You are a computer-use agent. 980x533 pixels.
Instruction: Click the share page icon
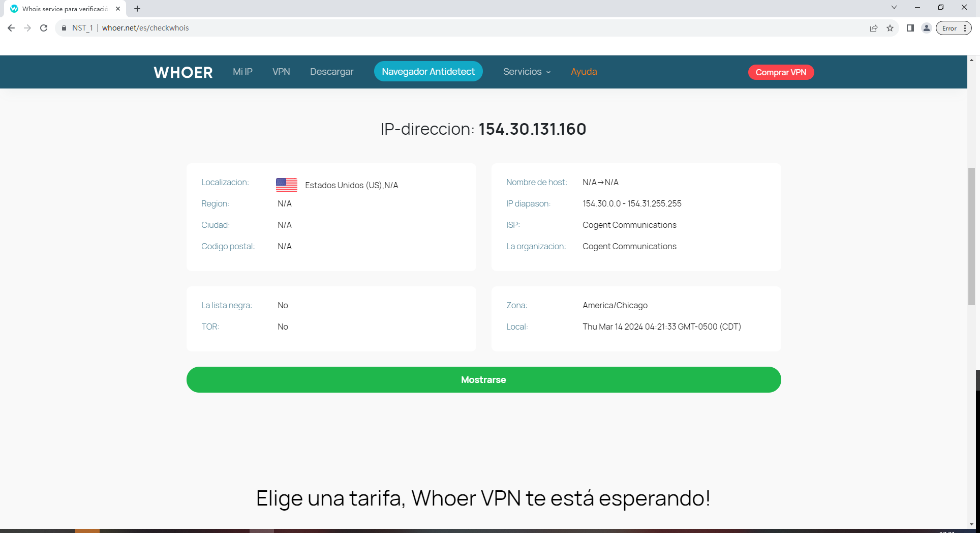point(874,28)
